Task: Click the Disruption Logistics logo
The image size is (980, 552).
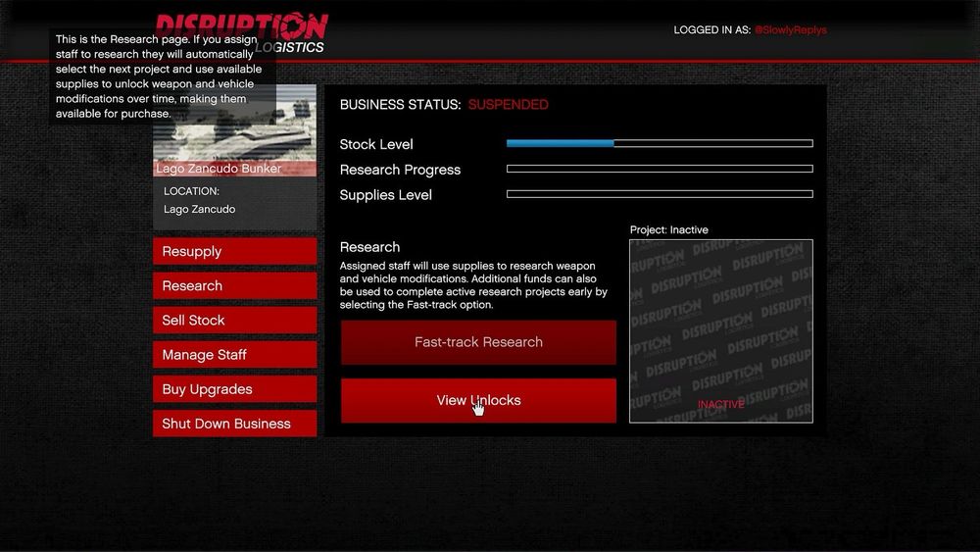Action: click(241, 32)
